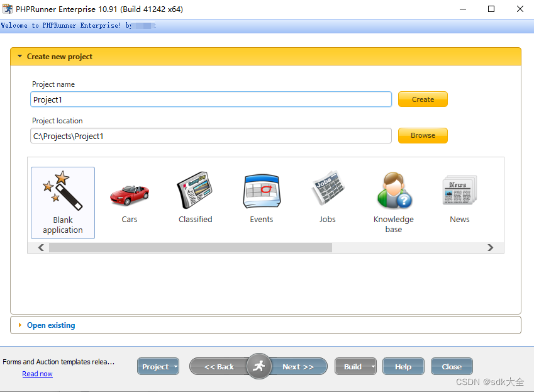Proceed with the Next >> button
This screenshot has width=534, height=392.
pyautogui.click(x=298, y=366)
